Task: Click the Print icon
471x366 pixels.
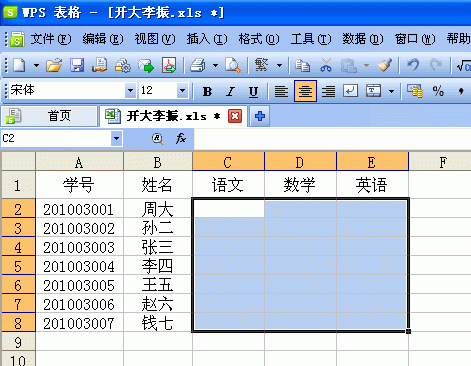Action: (198, 65)
